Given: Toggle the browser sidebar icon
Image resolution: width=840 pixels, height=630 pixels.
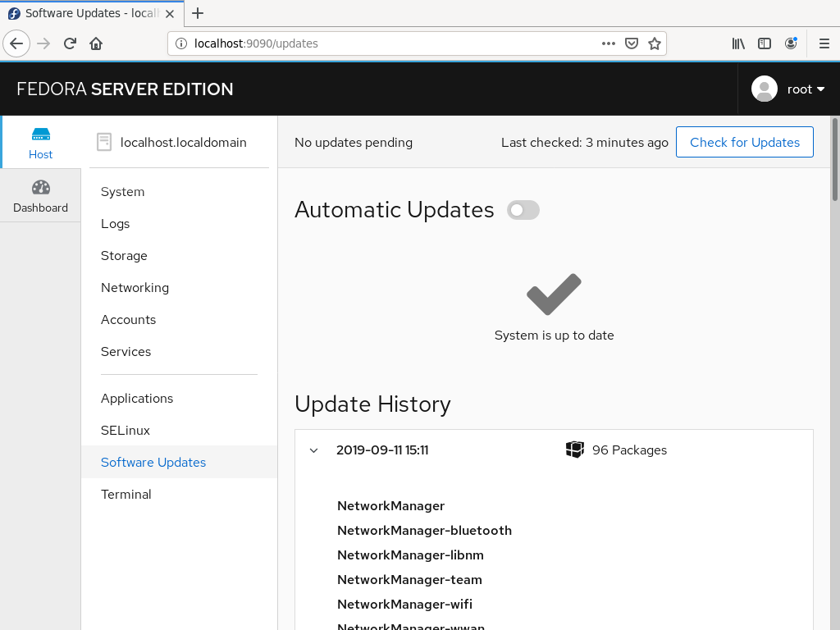Looking at the screenshot, I should 765,43.
